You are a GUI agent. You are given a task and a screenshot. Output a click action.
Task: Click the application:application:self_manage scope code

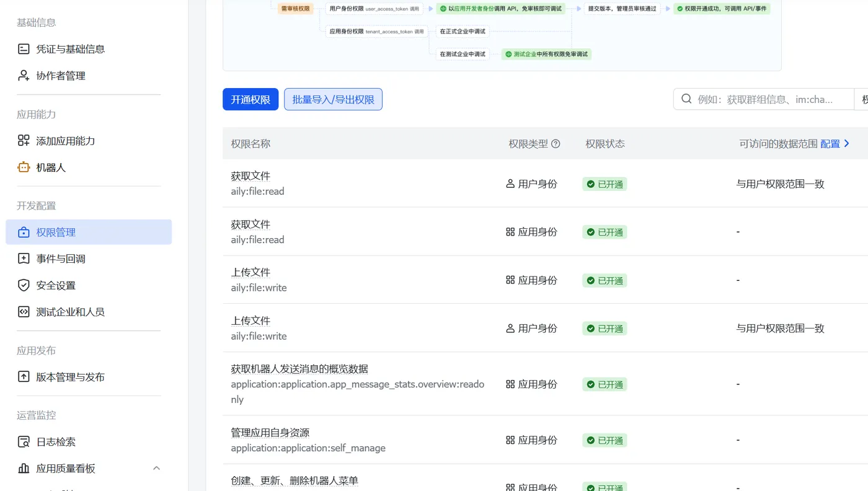click(308, 448)
